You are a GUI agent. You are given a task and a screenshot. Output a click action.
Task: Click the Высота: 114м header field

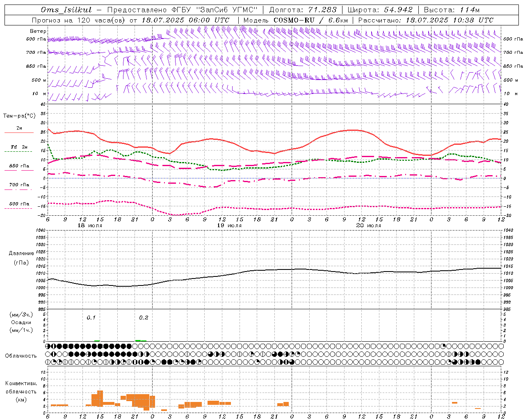pos(452,10)
